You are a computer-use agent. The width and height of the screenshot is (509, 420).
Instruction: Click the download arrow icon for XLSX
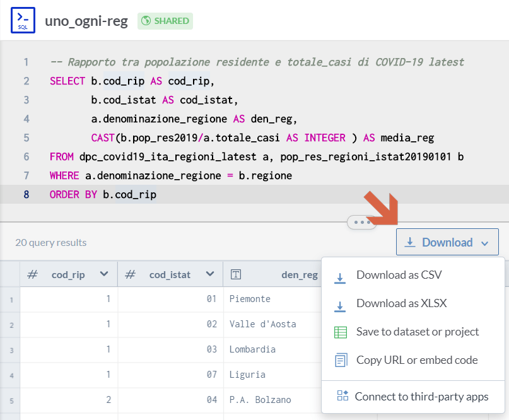[x=341, y=305]
